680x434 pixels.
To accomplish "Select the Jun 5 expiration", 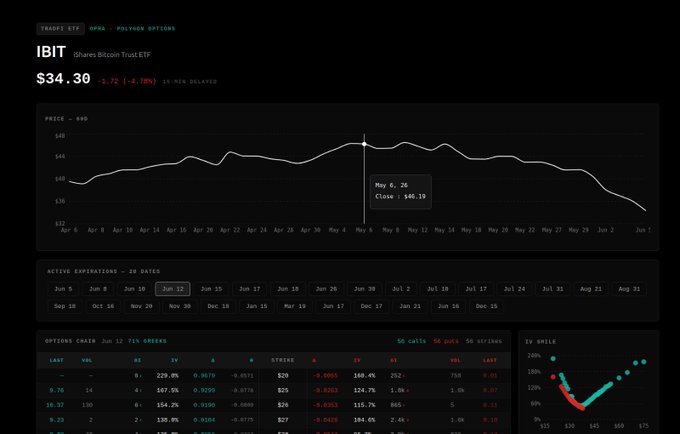I will coord(63,289).
